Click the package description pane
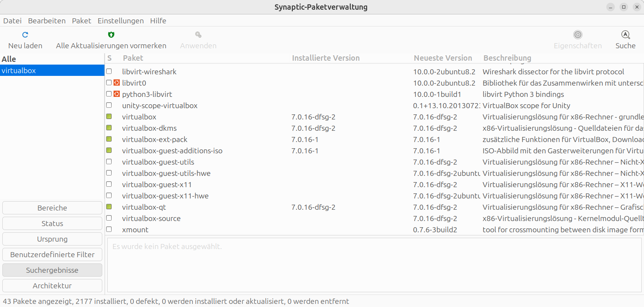The width and height of the screenshot is (644, 307). pyautogui.click(x=374, y=265)
